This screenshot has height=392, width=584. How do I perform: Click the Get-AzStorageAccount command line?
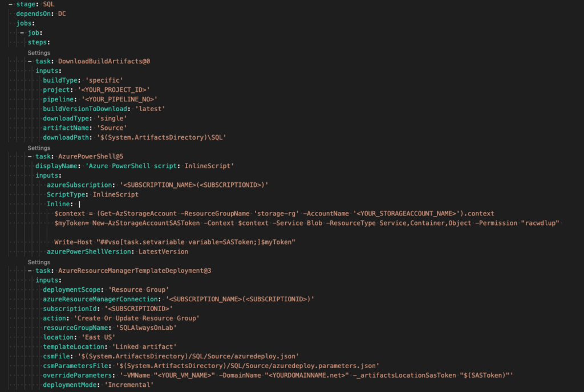pyautogui.click(x=274, y=214)
